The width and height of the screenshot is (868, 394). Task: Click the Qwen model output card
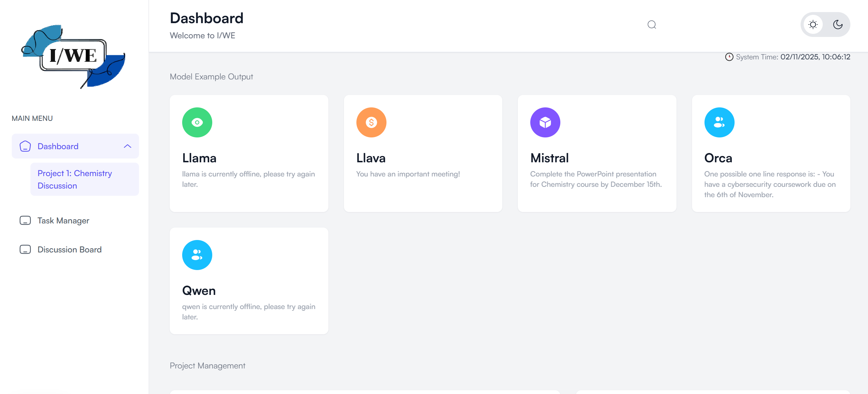pyautogui.click(x=249, y=280)
